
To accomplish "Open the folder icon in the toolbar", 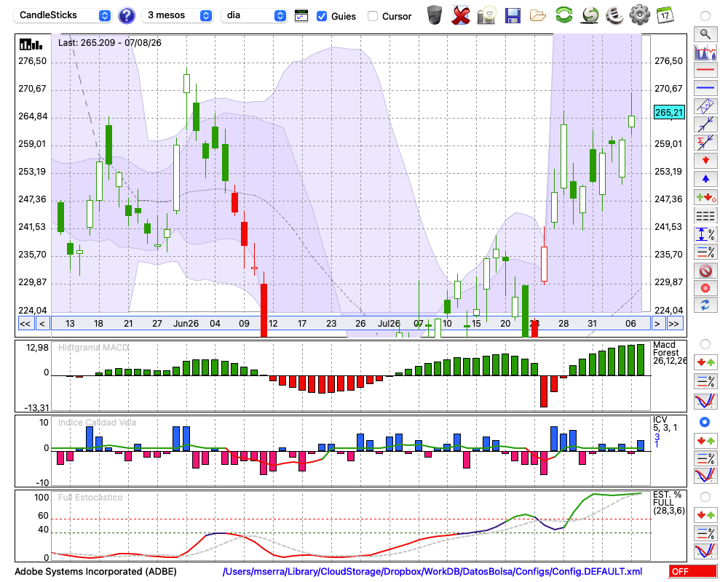I will 538,16.
